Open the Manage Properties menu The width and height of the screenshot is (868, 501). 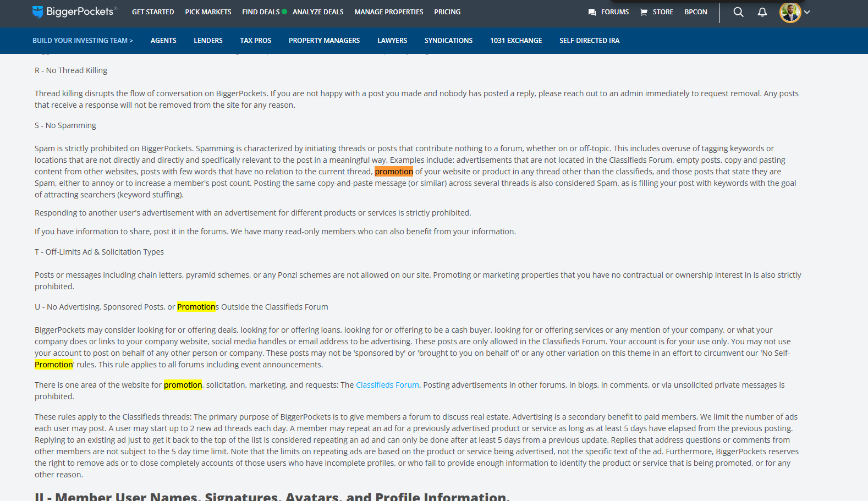(388, 12)
